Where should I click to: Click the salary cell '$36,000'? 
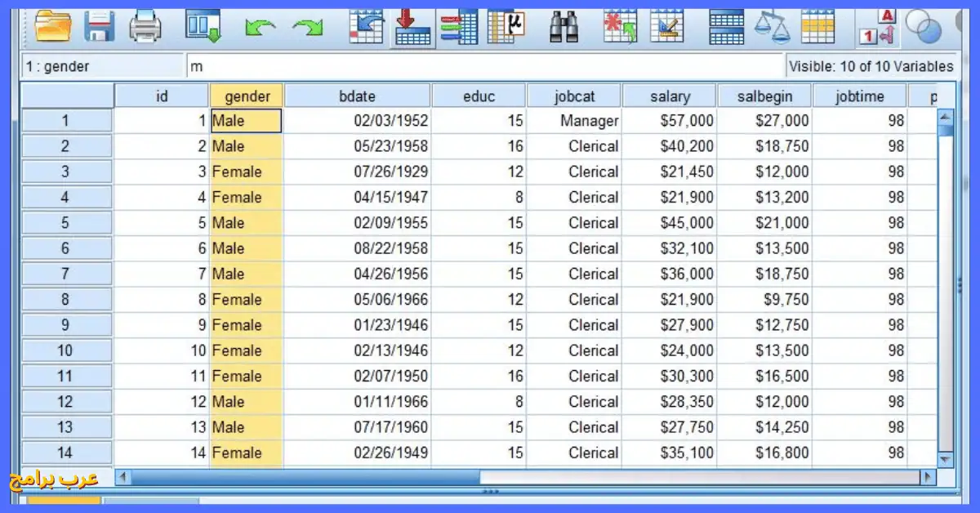(670, 274)
